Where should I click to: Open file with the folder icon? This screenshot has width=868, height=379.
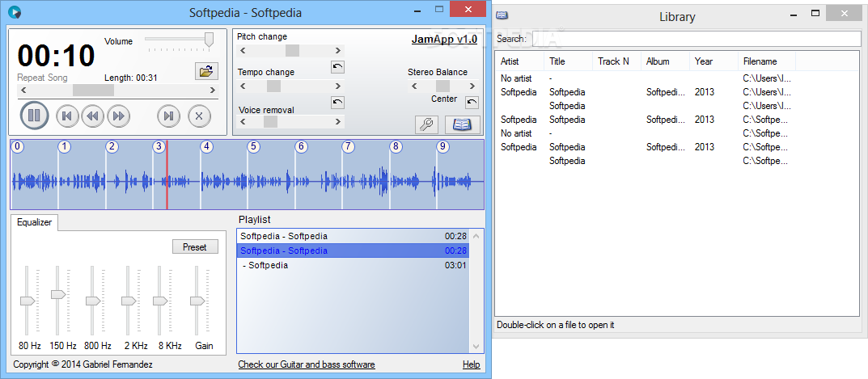[x=206, y=71]
